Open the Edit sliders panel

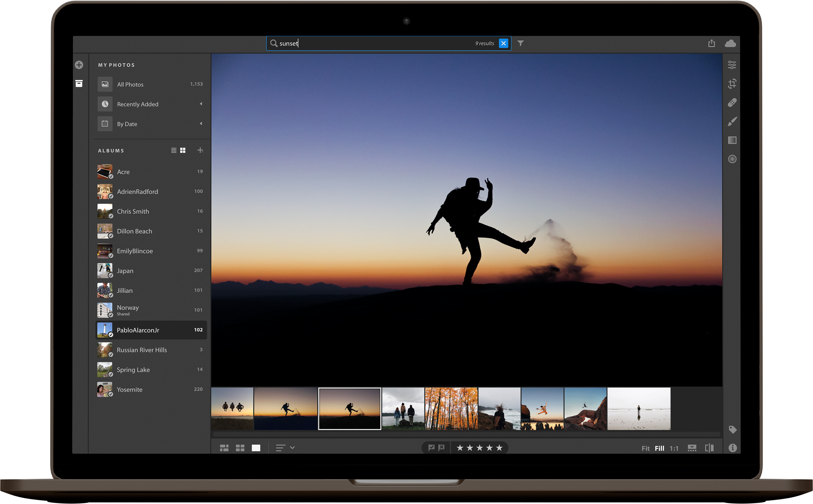[x=732, y=65]
